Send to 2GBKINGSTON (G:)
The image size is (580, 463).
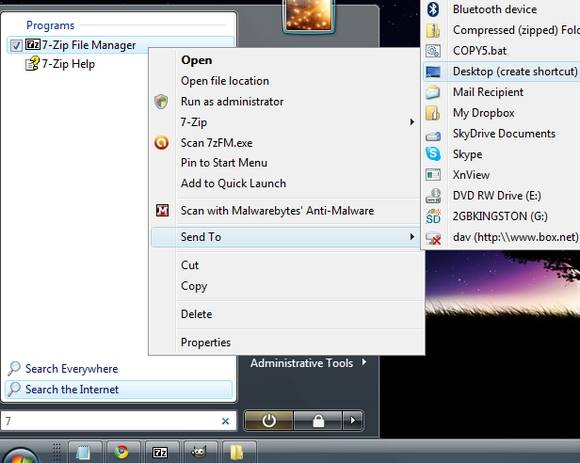click(502, 216)
